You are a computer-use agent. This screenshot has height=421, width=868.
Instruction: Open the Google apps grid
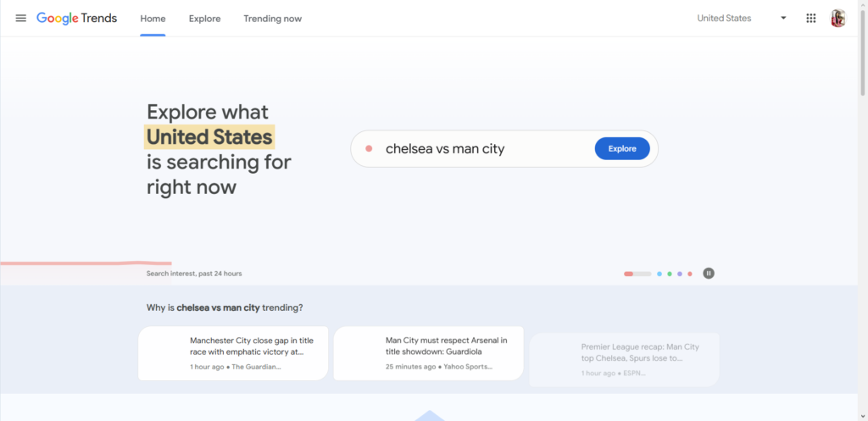click(811, 18)
